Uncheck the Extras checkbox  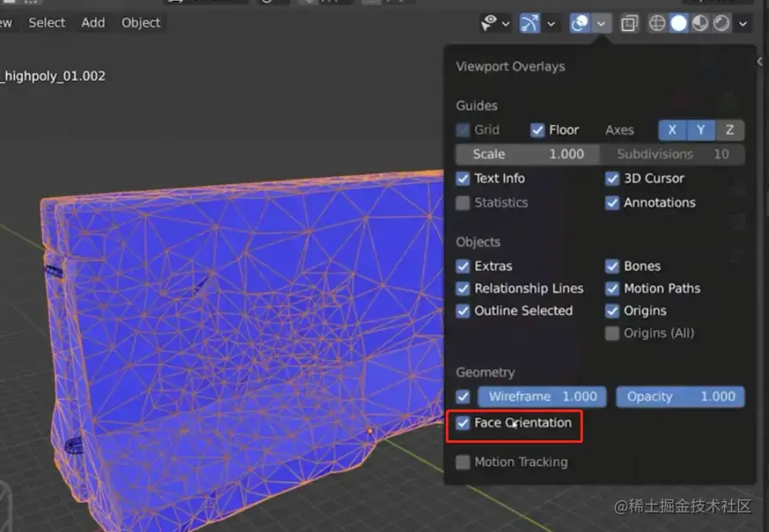pyautogui.click(x=462, y=266)
